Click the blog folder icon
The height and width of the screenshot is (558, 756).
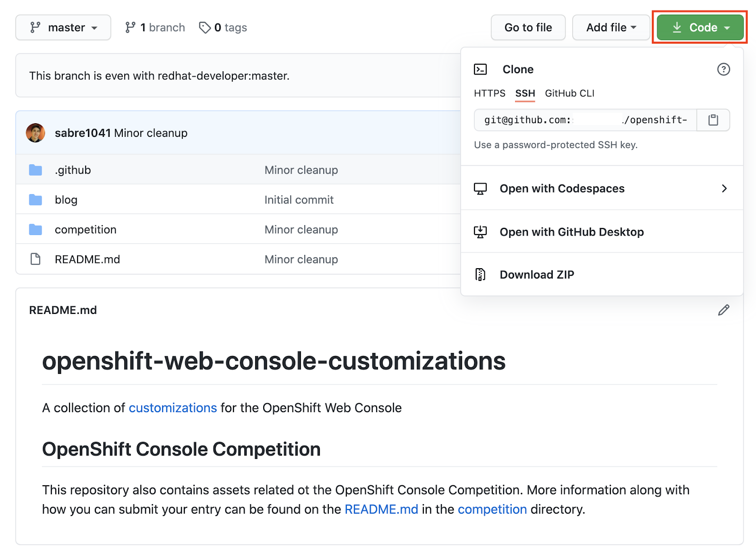(35, 199)
